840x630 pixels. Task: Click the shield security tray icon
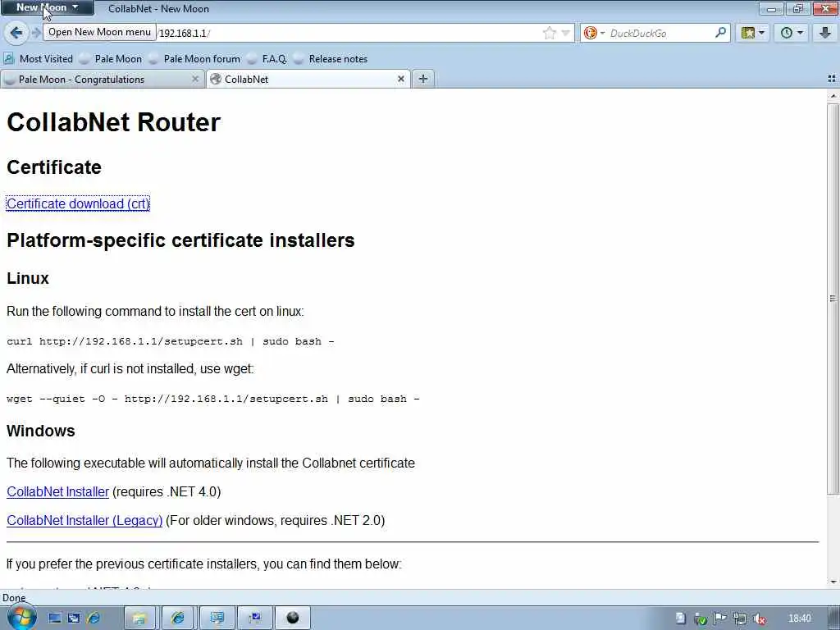701,619
